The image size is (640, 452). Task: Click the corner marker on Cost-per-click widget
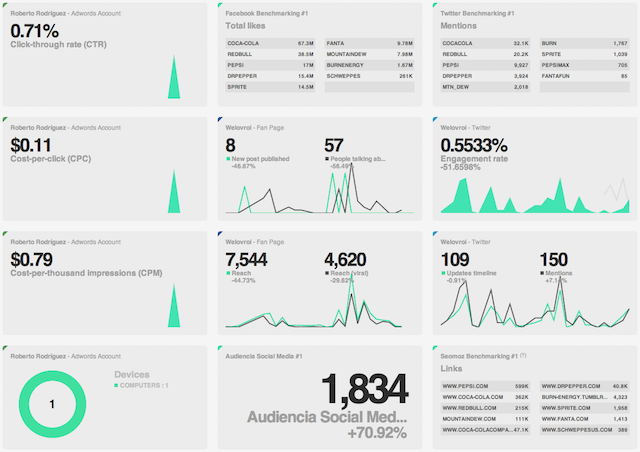pos(4,119)
